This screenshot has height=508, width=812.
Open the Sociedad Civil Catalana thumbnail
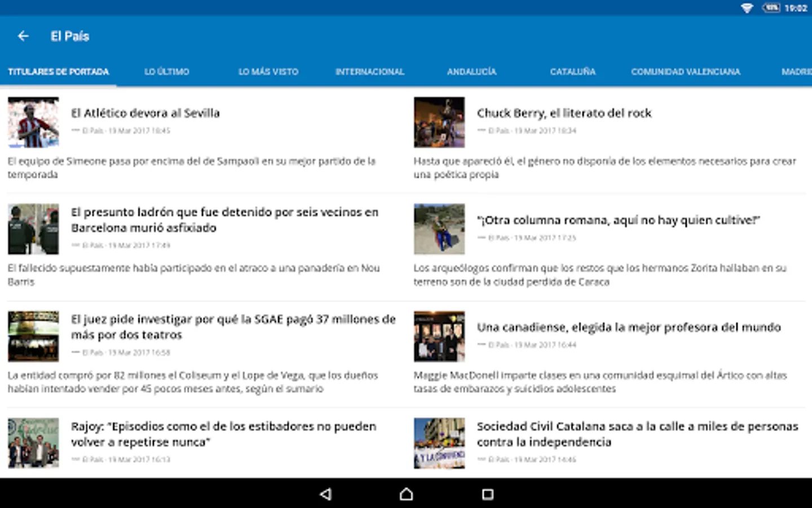(x=439, y=443)
